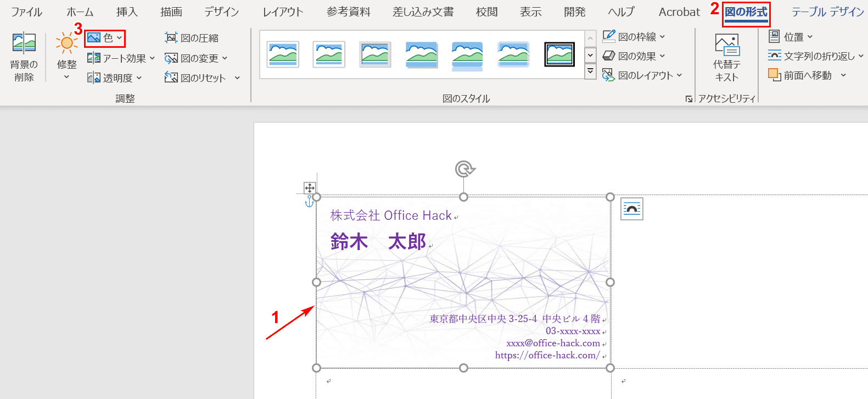This screenshot has width=868, height=399.
Task: Expand the 前面へ移動 dropdown arrow
Action: coord(843,75)
